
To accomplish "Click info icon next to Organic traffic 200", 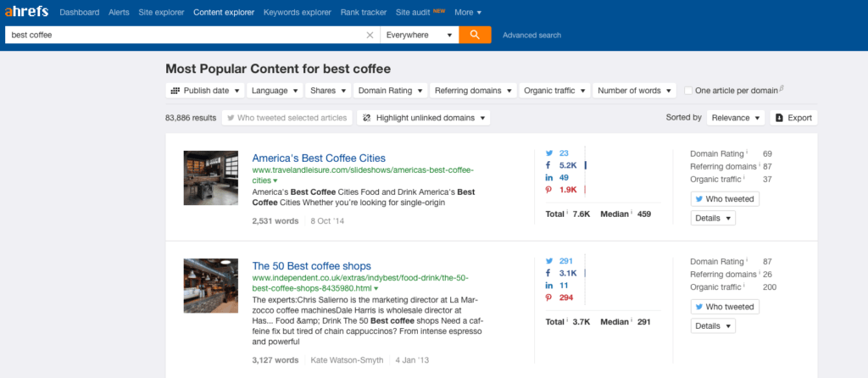I will coord(743,285).
